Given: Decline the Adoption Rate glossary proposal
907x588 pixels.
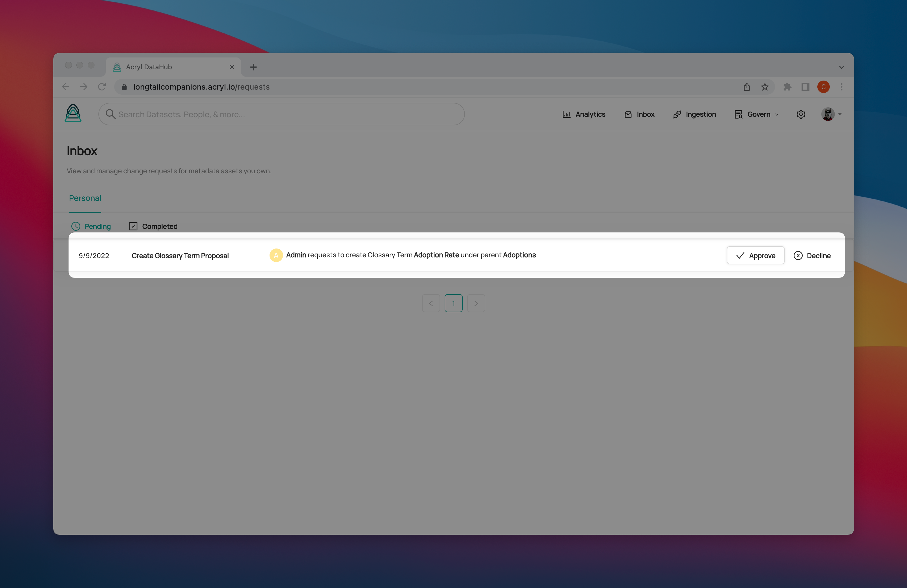Looking at the screenshot, I should pyautogui.click(x=812, y=256).
